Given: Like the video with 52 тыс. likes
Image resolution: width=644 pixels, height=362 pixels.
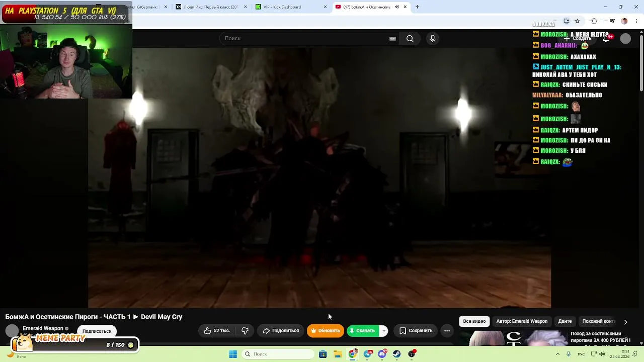Looking at the screenshot, I should (217, 331).
